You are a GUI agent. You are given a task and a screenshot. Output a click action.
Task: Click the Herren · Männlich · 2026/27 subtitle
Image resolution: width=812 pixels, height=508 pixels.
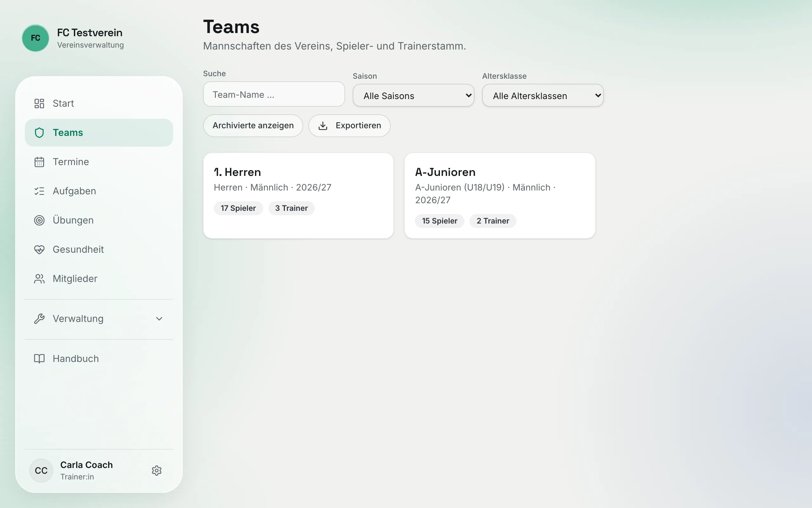coord(272,187)
